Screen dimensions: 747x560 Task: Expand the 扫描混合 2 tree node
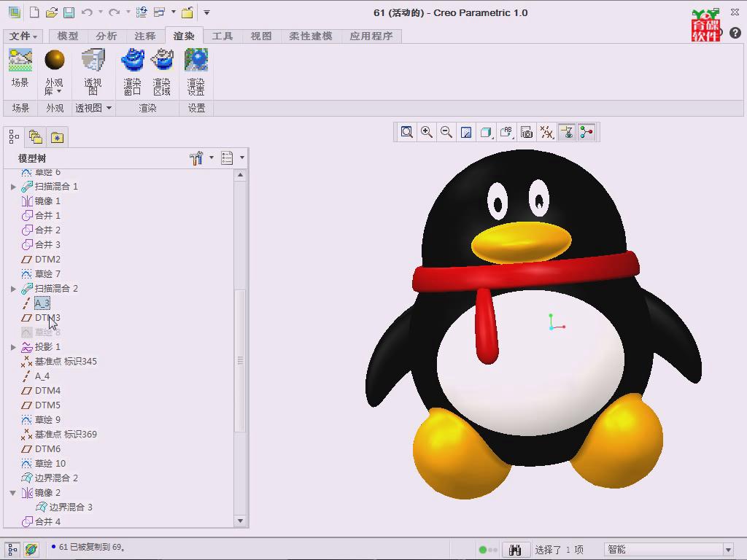13,289
